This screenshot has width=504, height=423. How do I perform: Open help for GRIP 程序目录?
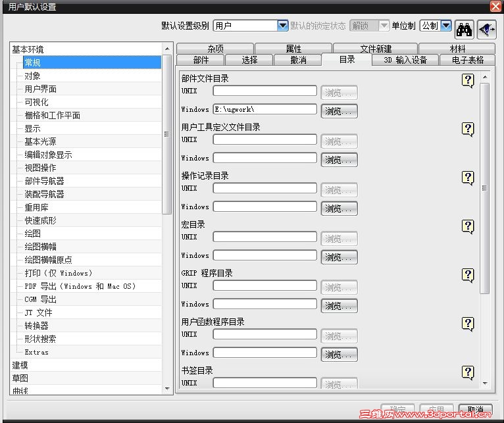pos(468,275)
